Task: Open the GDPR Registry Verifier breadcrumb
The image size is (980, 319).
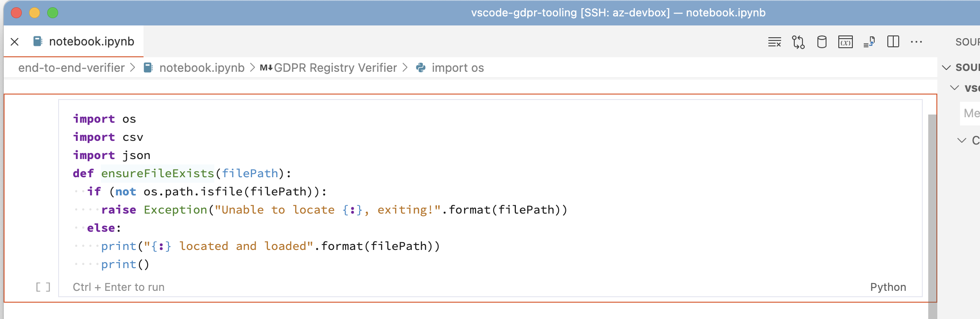Action: 336,68
